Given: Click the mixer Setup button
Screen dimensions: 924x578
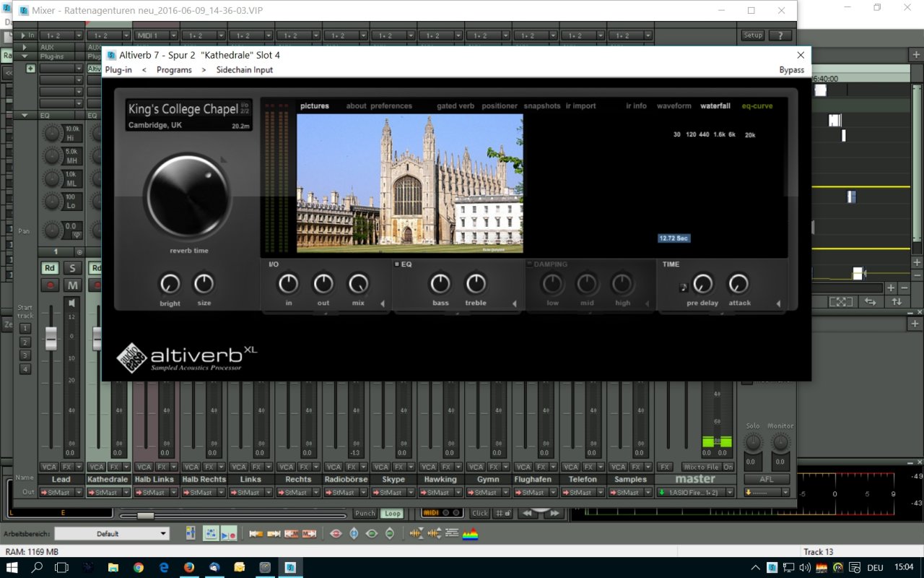Looking at the screenshot, I should click(x=753, y=35).
